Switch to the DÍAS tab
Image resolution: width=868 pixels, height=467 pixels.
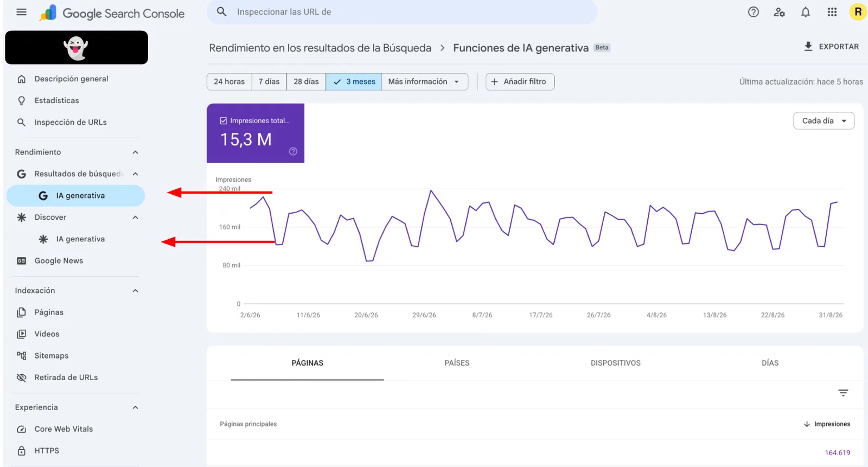[x=770, y=363]
